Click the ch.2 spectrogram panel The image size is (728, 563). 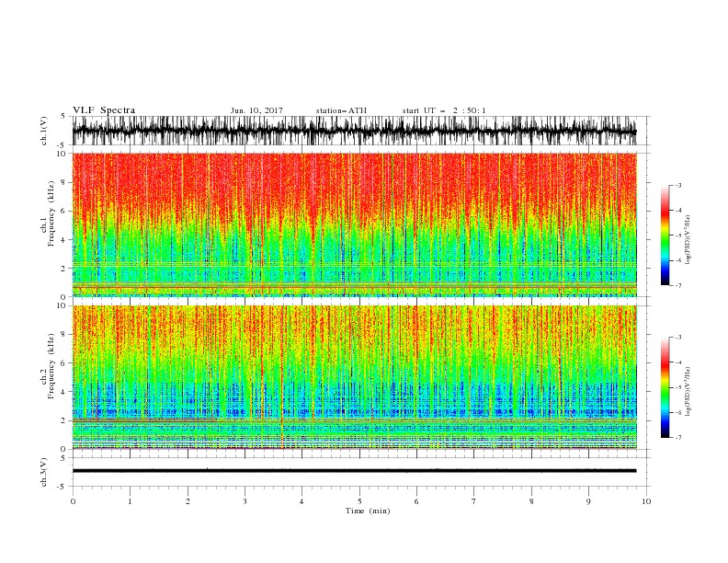[354, 377]
